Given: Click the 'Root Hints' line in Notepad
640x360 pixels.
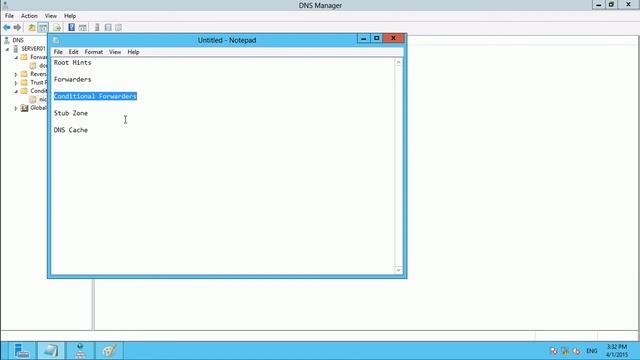Looking at the screenshot, I should click(x=73, y=62).
